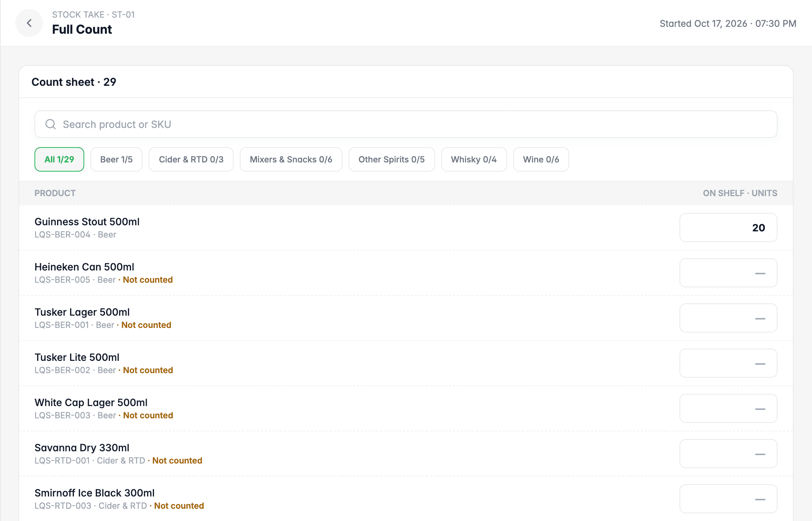
Task: Click Not counted status for Heineken Can
Action: coord(148,280)
